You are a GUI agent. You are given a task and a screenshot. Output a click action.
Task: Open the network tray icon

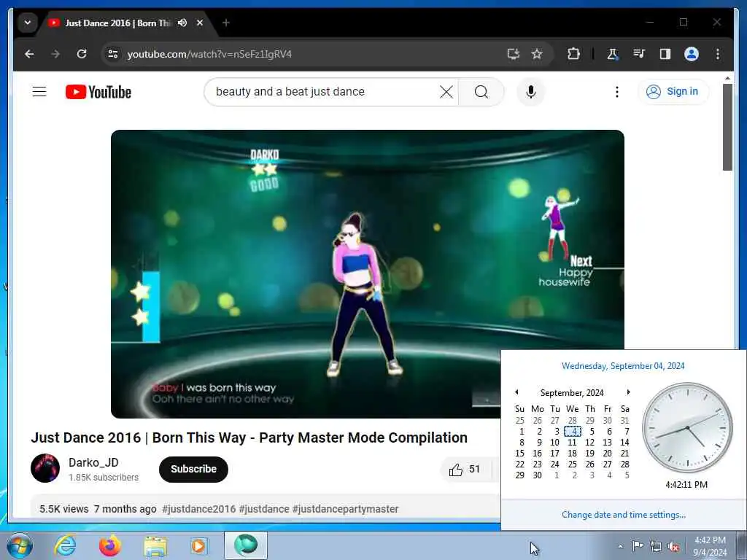point(656,546)
